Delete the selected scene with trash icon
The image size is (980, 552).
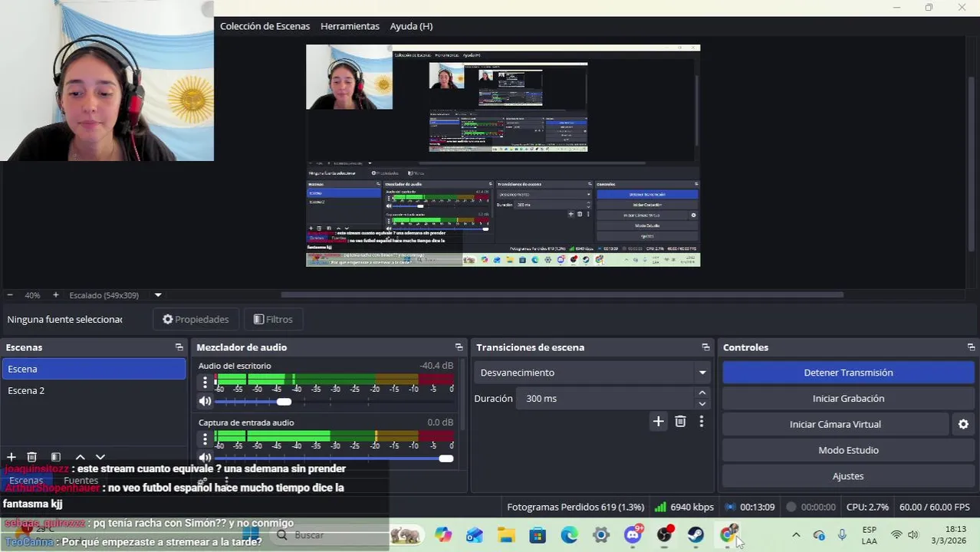click(x=32, y=457)
